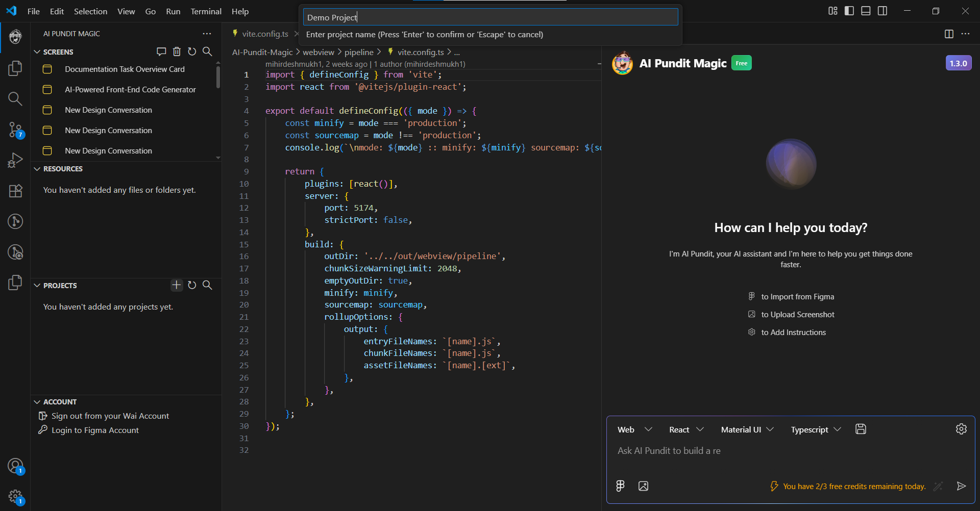Click the add project plus icon
The height and width of the screenshot is (511, 980).
tap(177, 285)
